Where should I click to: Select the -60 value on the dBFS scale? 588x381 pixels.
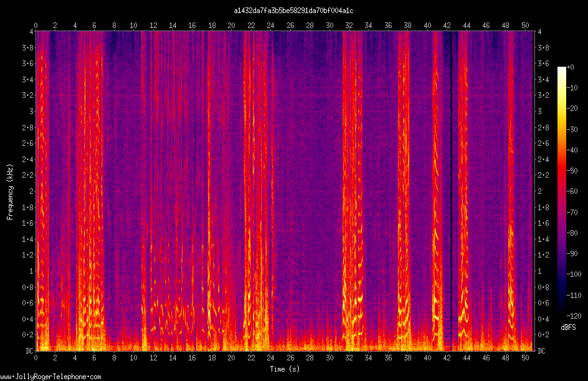pyautogui.click(x=572, y=191)
